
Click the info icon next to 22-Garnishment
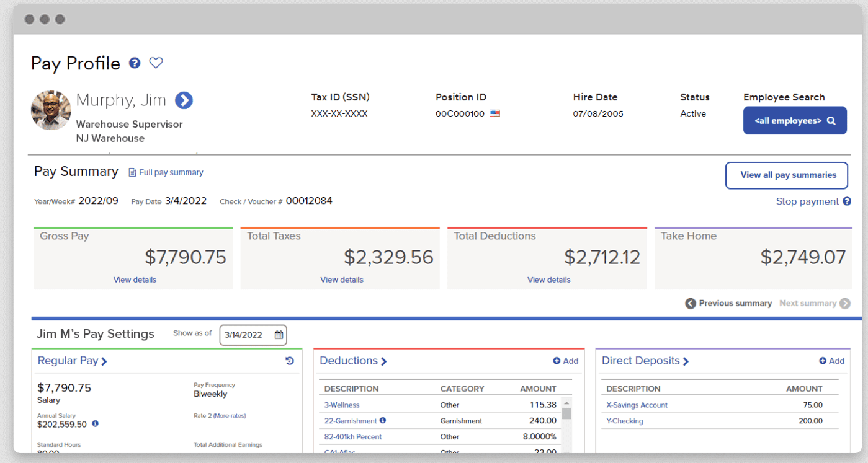pos(383,420)
